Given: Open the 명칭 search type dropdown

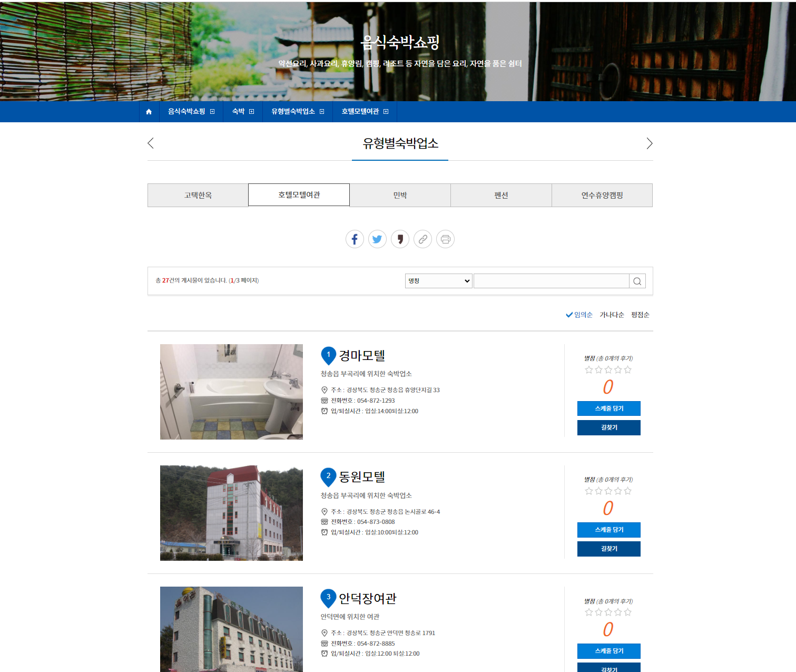Looking at the screenshot, I should click(438, 281).
